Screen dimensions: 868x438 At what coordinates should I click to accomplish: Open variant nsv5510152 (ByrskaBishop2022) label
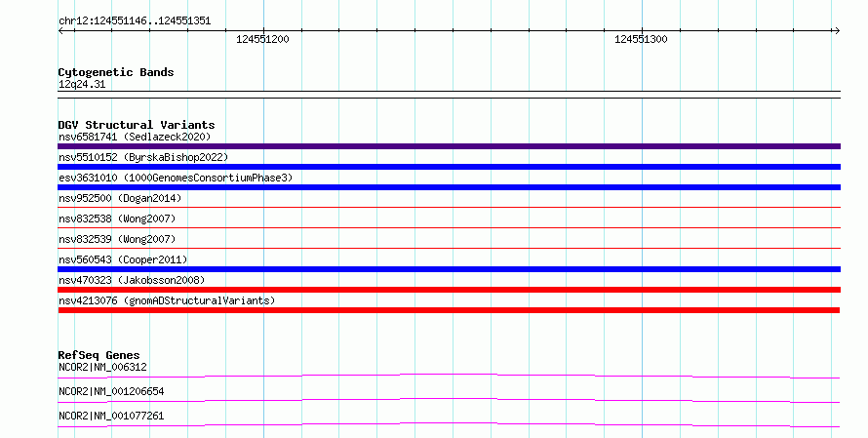tap(143, 157)
